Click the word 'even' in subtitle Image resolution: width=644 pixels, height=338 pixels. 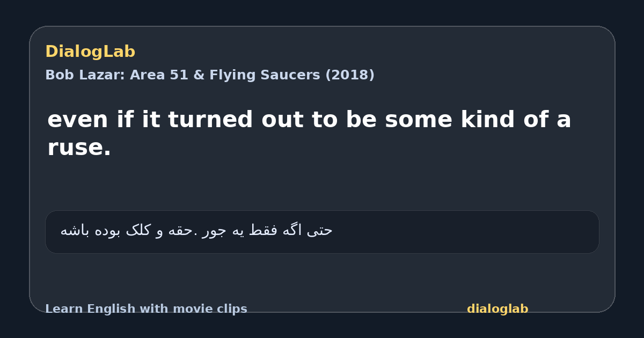click(x=78, y=120)
